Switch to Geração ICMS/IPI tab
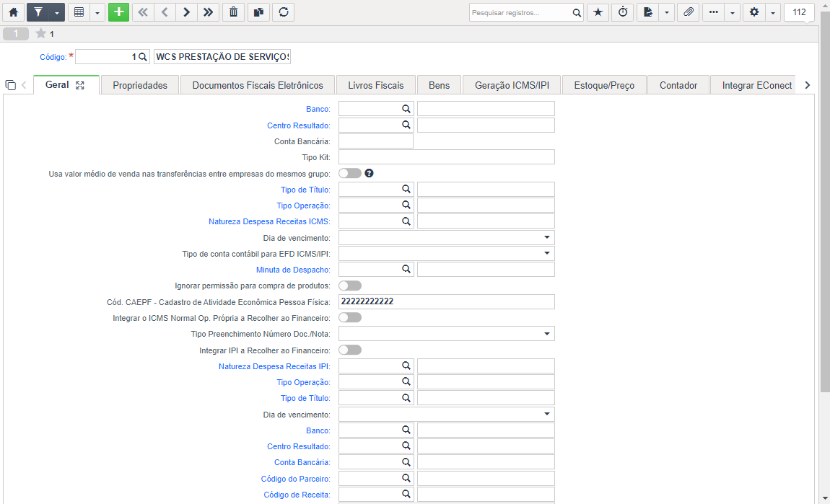 point(512,85)
